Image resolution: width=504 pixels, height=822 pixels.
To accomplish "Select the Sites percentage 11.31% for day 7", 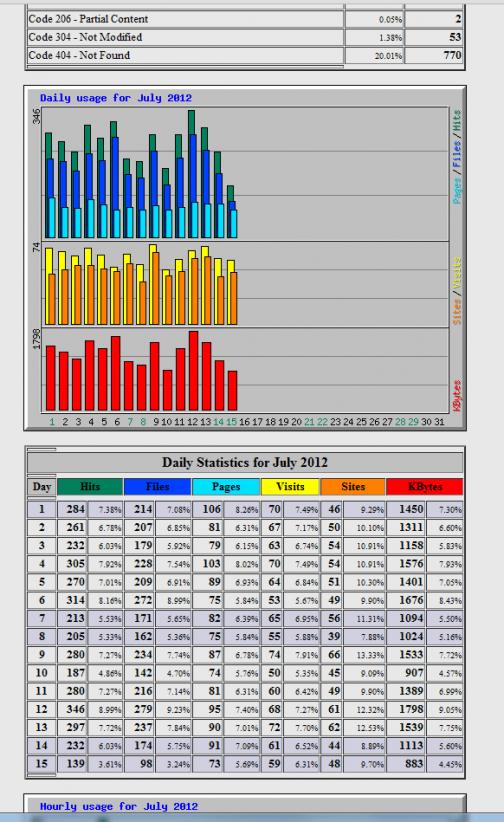I will click(x=370, y=619).
